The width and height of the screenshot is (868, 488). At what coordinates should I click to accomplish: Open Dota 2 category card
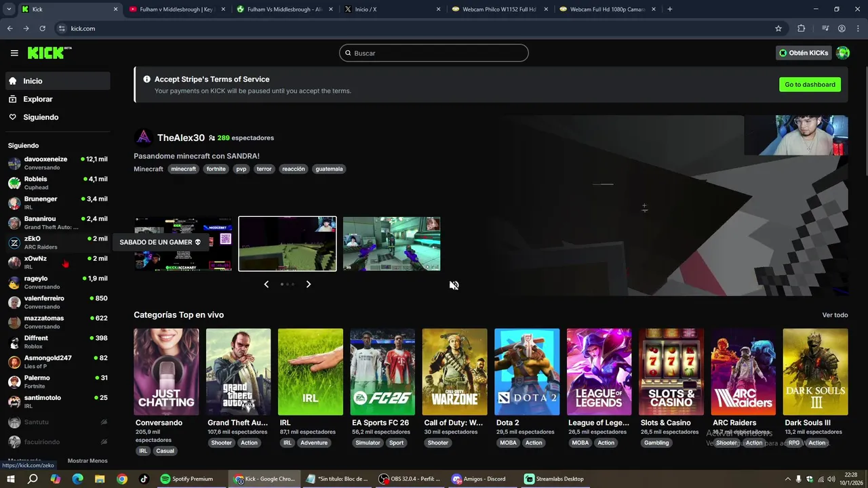point(527,372)
